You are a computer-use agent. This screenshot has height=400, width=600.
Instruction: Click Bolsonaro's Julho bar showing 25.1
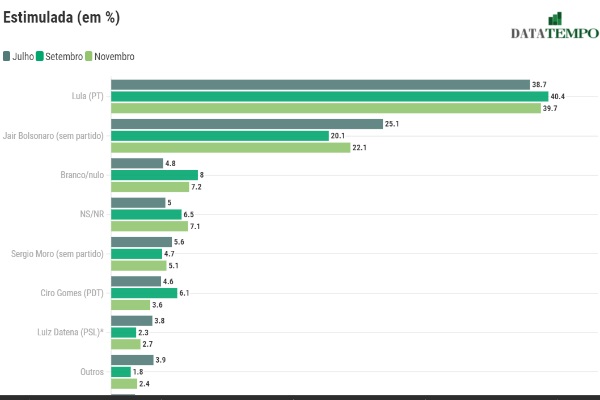coord(247,124)
